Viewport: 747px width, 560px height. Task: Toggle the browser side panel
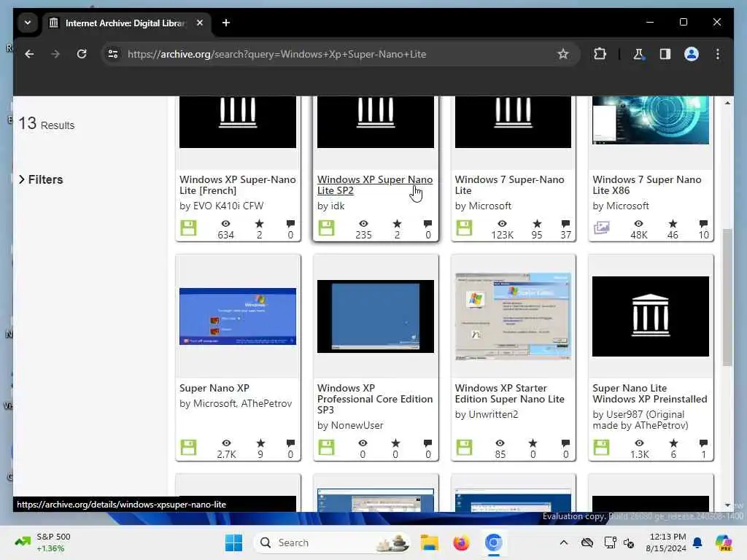click(665, 54)
